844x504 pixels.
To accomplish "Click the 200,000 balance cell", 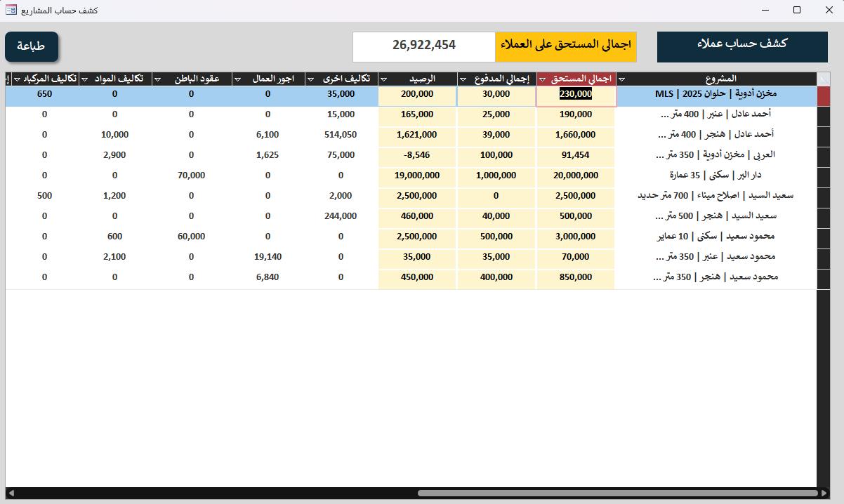I will click(418, 96).
